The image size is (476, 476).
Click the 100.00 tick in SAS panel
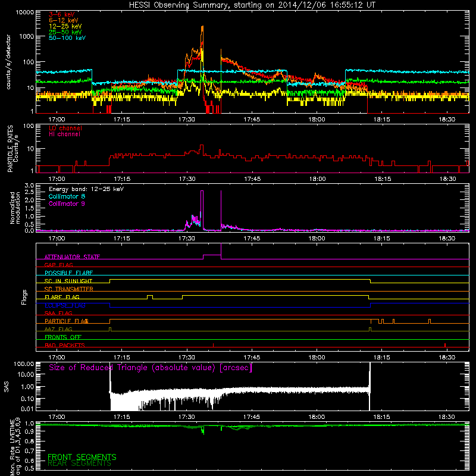click(x=24, y=364)
